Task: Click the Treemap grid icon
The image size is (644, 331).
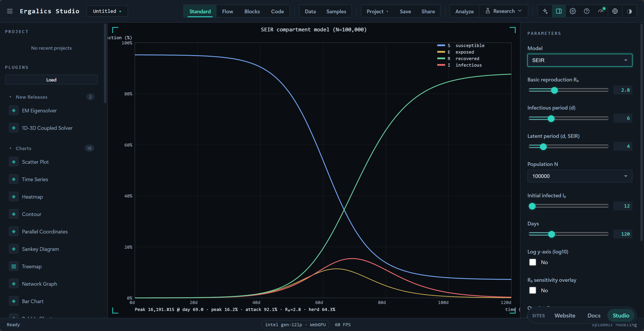Action: [x=14, y=266]
